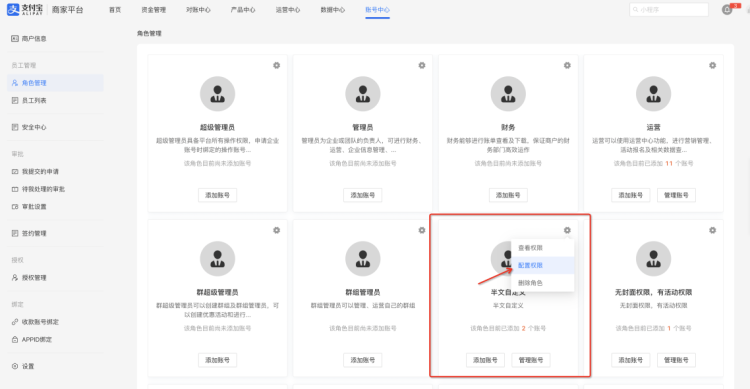The image size is (750, 389).
Task: Click 添加账号 on 运营 card
Action: [630, 195]
